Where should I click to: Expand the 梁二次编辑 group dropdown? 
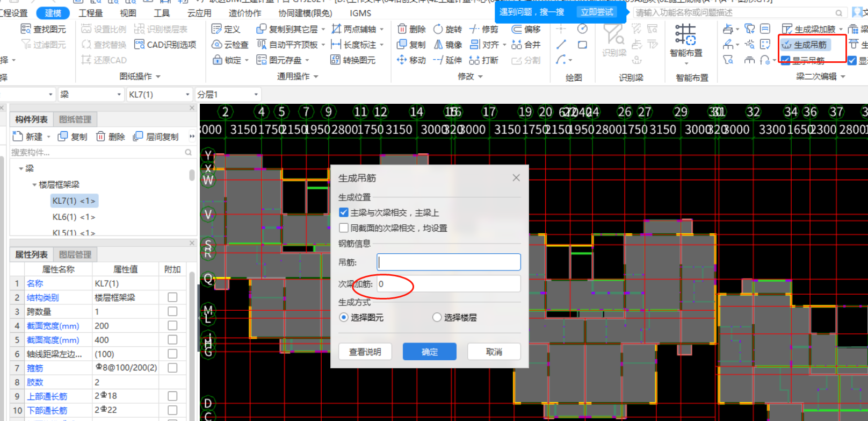coord(843,77)
